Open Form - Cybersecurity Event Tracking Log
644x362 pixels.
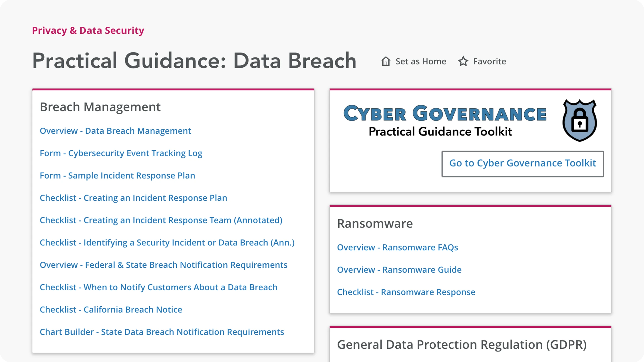(121, 153)
